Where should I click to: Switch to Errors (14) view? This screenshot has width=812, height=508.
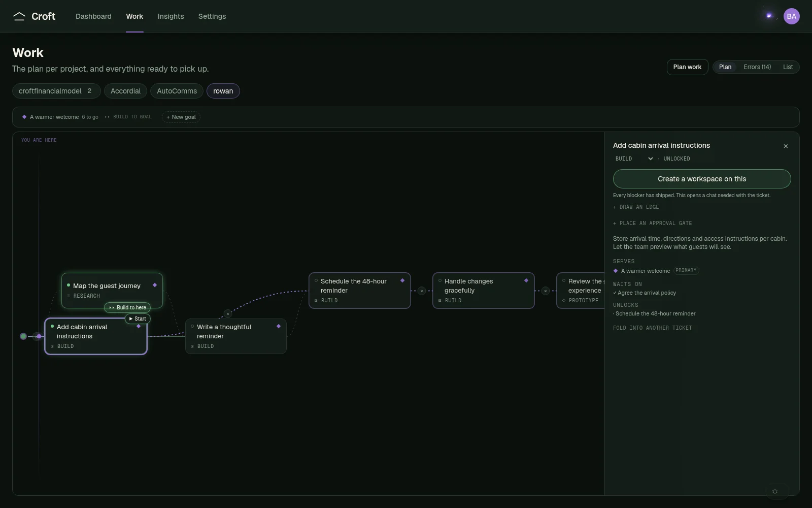tap(757, 67)
